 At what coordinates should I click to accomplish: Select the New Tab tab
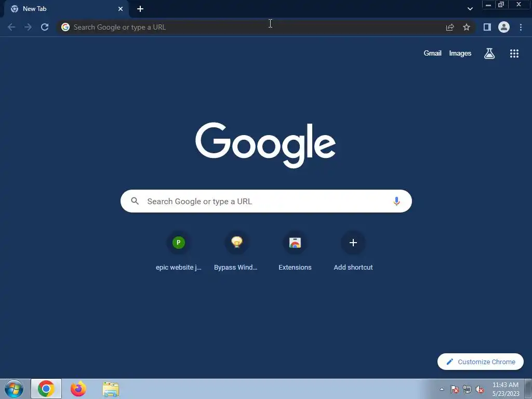click(66, 9)
